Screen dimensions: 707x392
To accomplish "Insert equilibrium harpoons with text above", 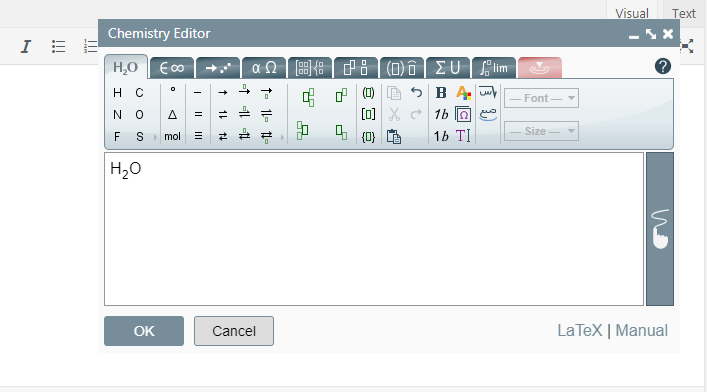I will (x=244, y=113).
